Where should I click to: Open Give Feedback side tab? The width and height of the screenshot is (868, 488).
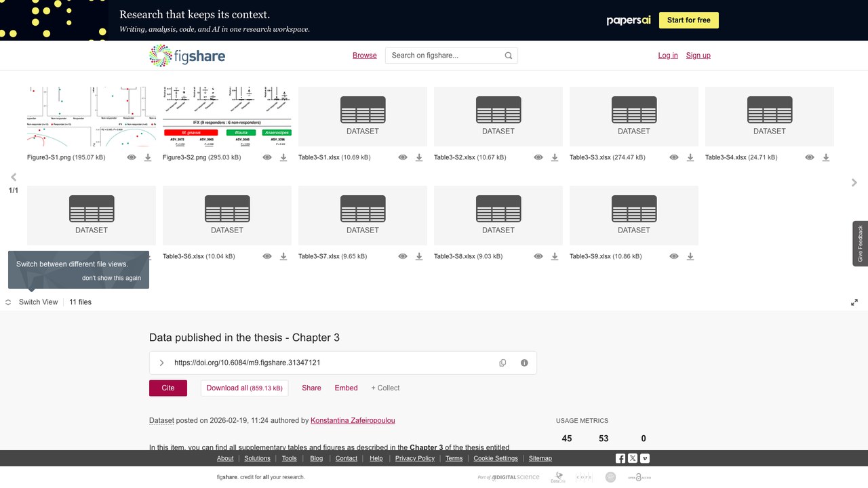pos(861,243)
